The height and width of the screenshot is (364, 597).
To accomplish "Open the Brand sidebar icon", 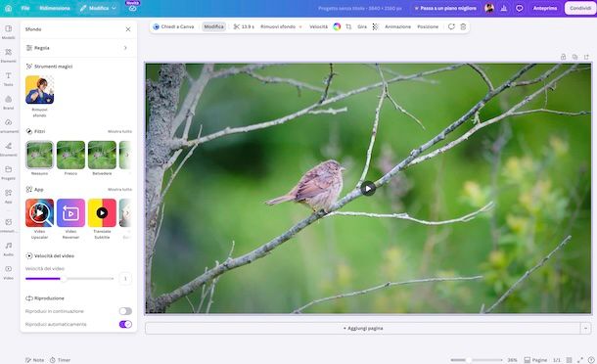I will pos(9,103).
